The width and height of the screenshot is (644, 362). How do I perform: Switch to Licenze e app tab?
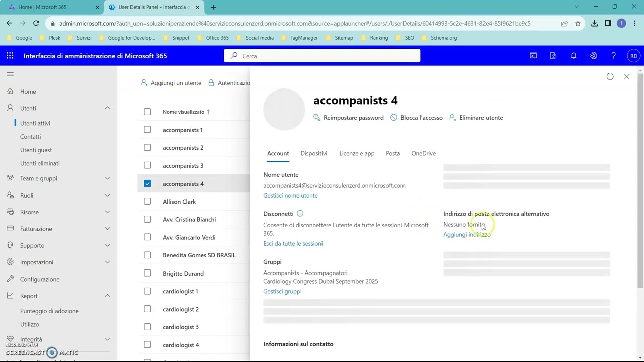pos(357,153)
